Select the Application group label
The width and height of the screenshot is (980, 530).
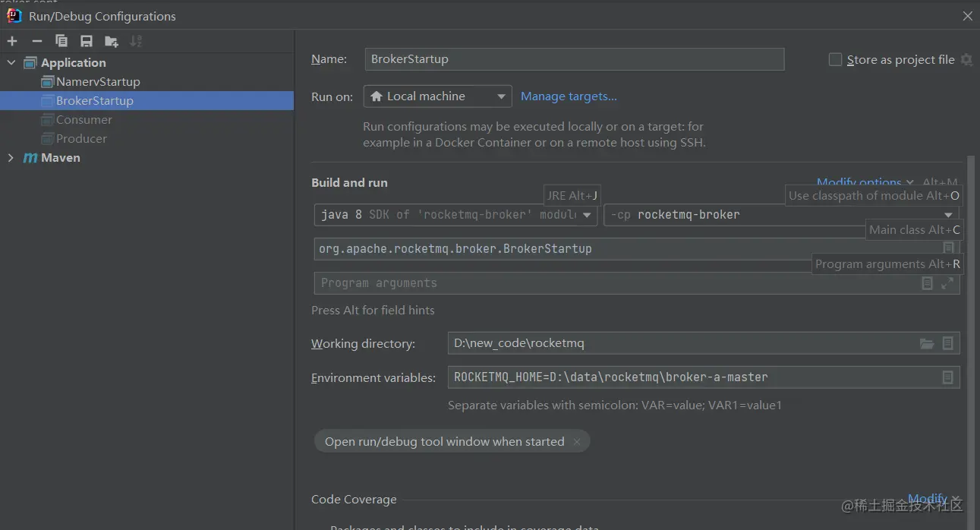(74, 62)
